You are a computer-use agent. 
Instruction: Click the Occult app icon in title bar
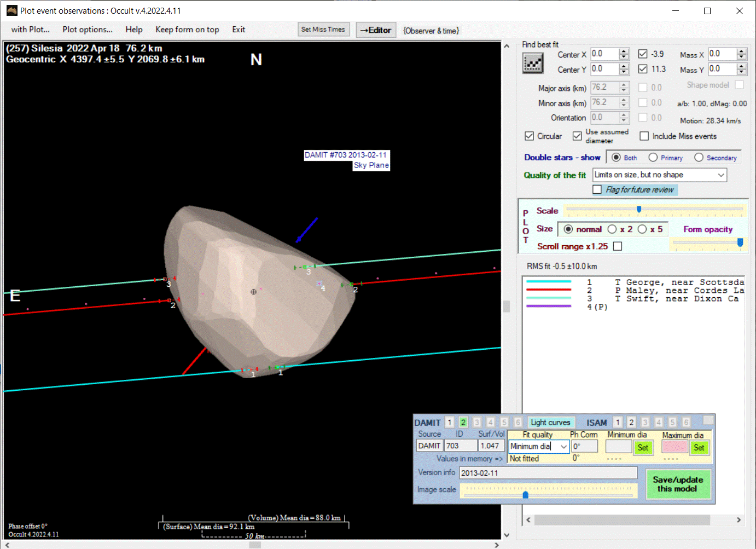click(x=11, y=10)
